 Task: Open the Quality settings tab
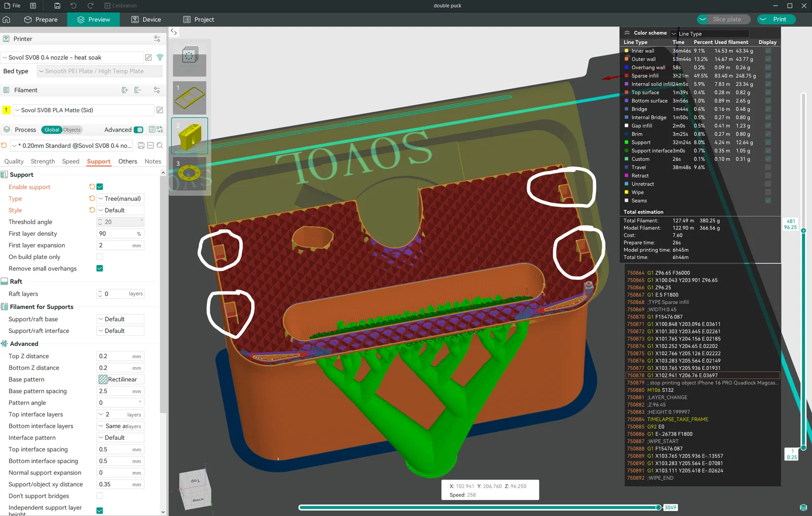click(14, 162)
